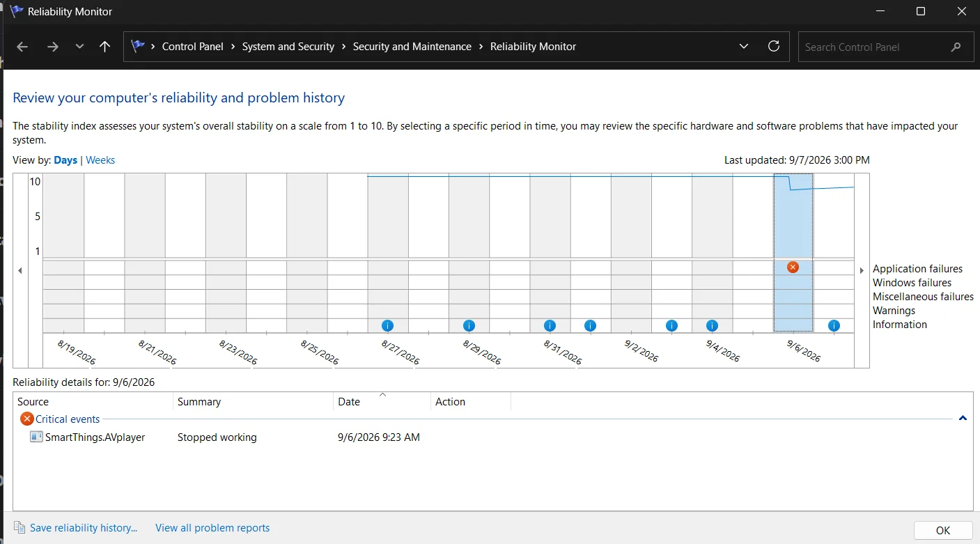Click the Action column header
This screenshot has height=544, width=980.
pos(471,402)
